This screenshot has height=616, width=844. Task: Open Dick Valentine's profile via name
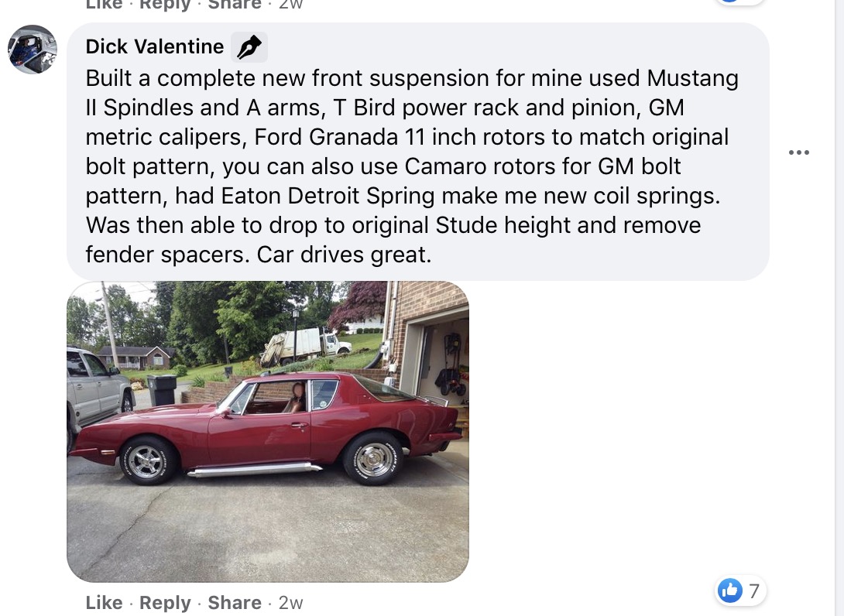154,46
